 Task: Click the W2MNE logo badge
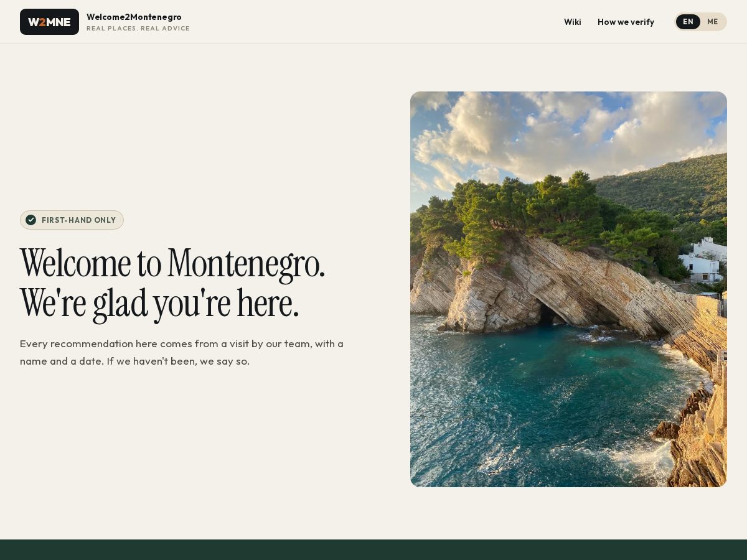(x=49, y=22)
